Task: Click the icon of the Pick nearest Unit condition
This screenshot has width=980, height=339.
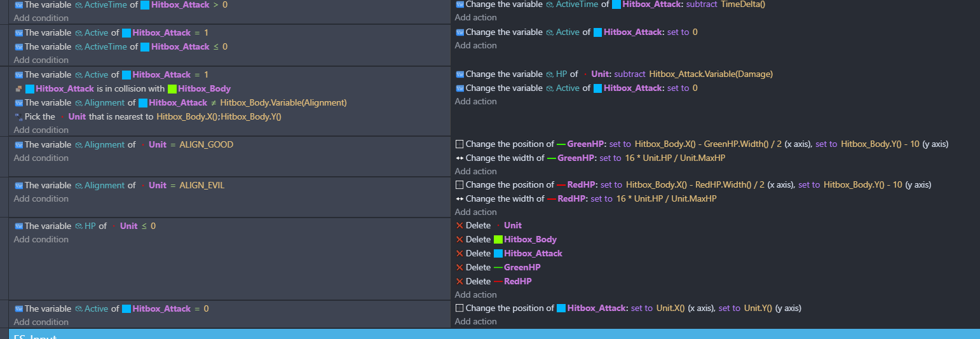Action: [x=18, y=116]
